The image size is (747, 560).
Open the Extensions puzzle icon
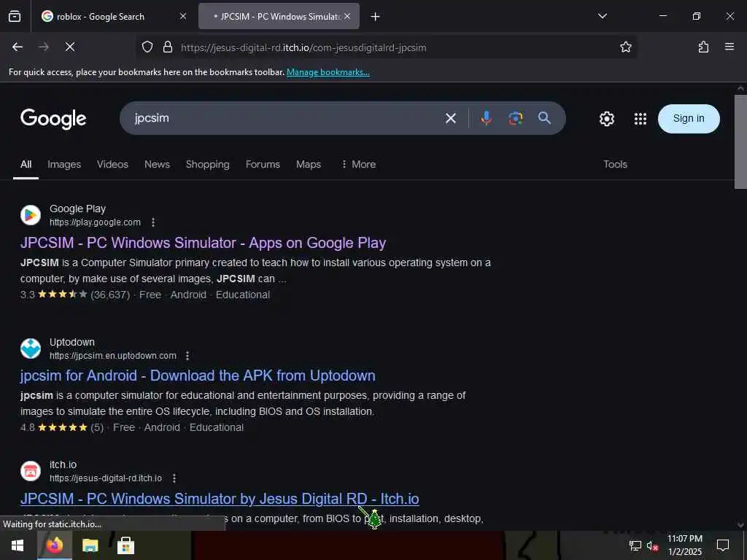pyautogui.click(x=703, y=47)
